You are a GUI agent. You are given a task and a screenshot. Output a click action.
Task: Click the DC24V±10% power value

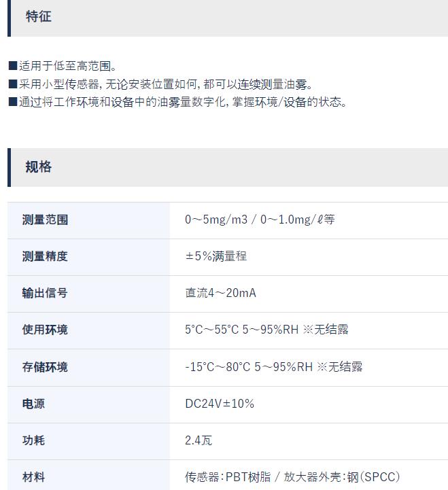(220, 404)
